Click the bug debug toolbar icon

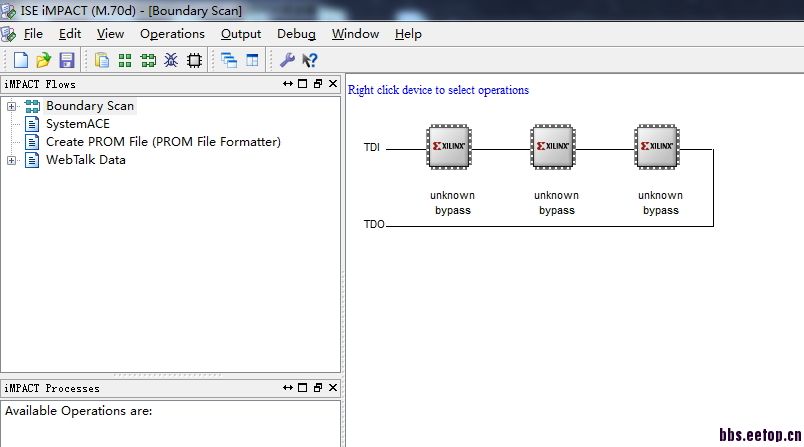171,60
